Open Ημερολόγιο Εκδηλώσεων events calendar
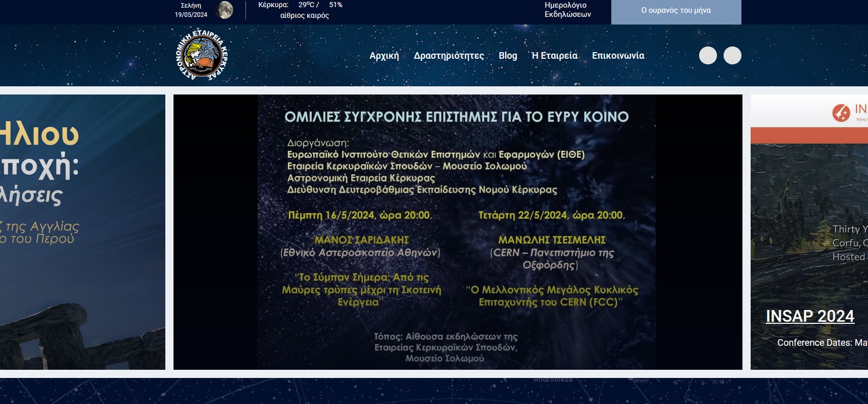The height and width of the screenshot is (404, 868). click(567, 10)
